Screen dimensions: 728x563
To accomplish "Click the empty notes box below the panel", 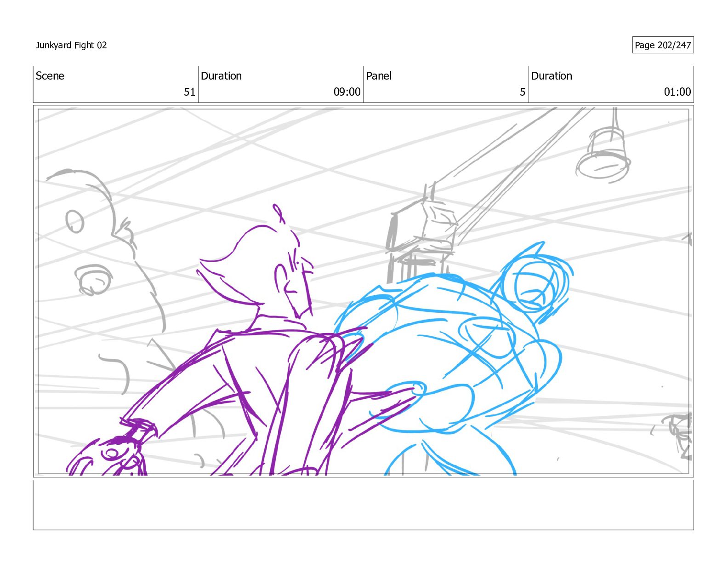I will (x=364, y=505).
